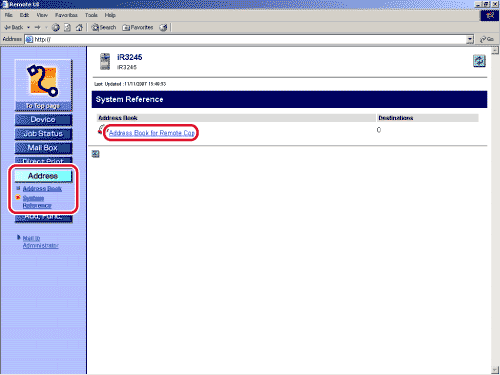Click the refresh icon at top right
This screenshot has width=500, height=375.
(479, 61)
